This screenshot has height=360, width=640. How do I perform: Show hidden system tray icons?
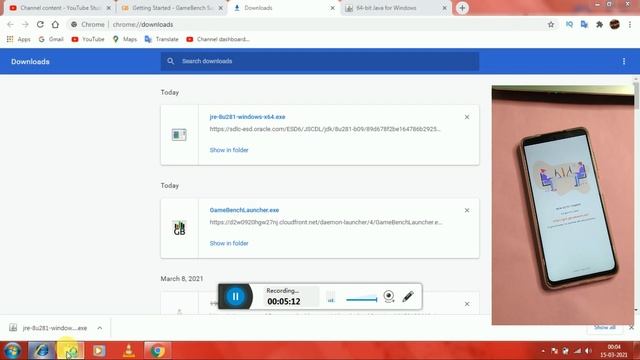coord(543,351)
